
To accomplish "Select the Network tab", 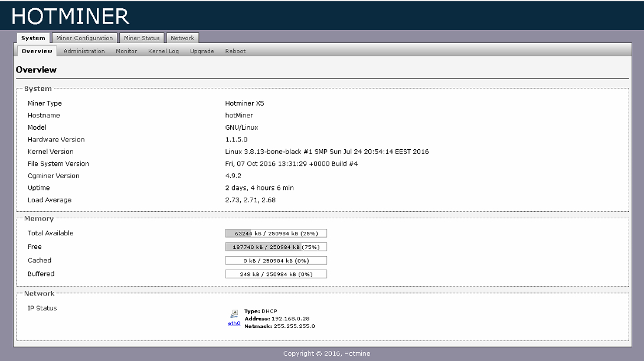I will (182, 38).
